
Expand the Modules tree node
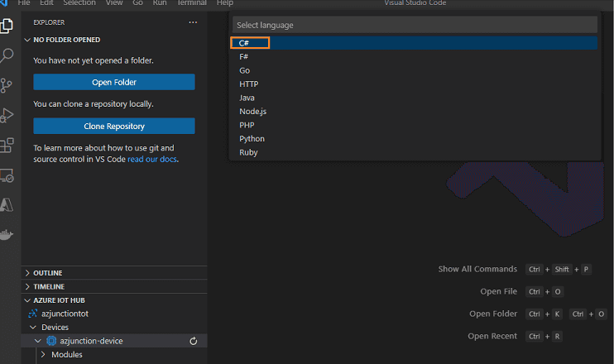pyautogui.click(x=43, y=355)
